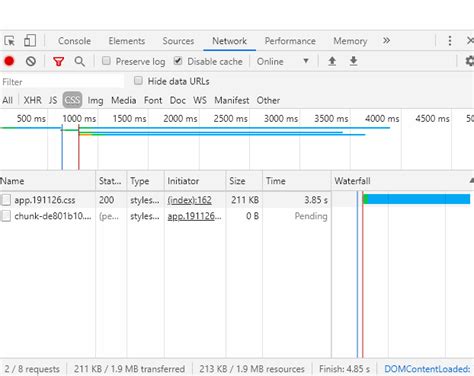Open DevTools three-dot menu
Image resolution: width=474 pixels, height=376 pixels.
pyautogui.click(x=450, y=41)
